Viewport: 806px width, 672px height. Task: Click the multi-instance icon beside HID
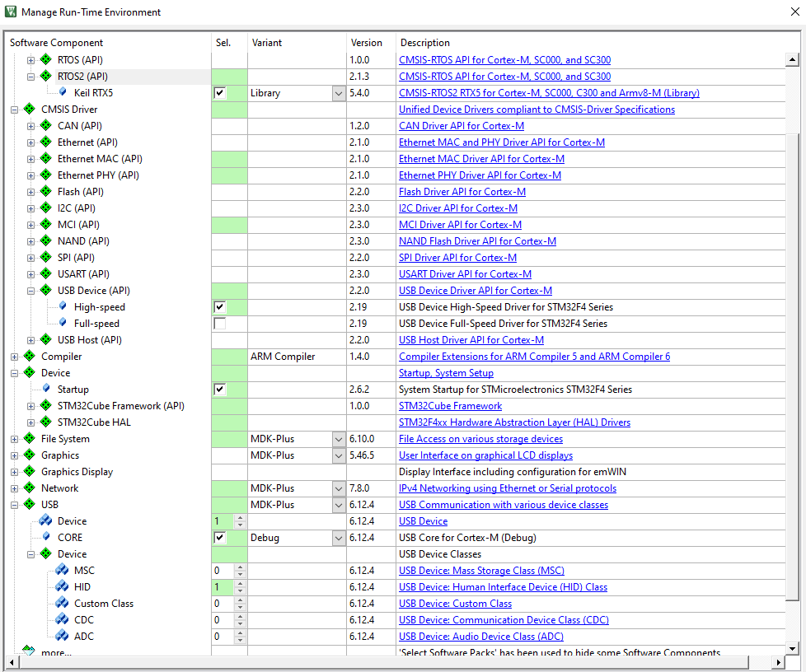(62, 586)
